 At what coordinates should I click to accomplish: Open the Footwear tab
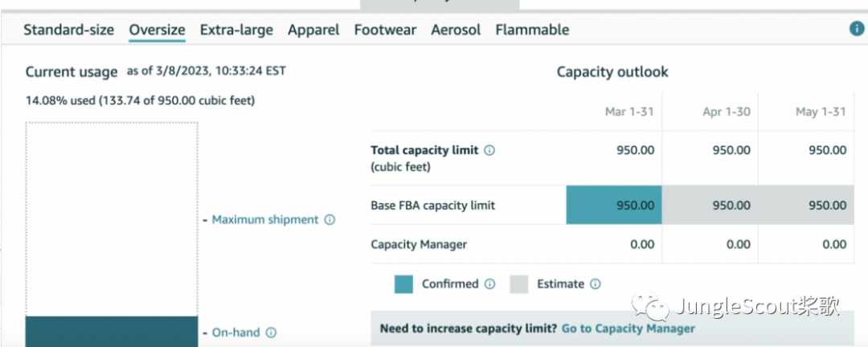click(x=385, y=30)
